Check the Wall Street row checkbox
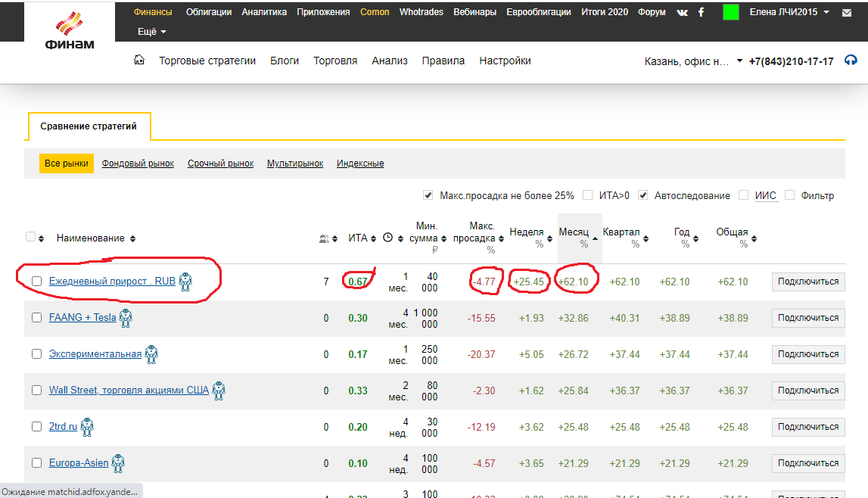868x498 pixels. pyautogui.click(x=36, y=390)
